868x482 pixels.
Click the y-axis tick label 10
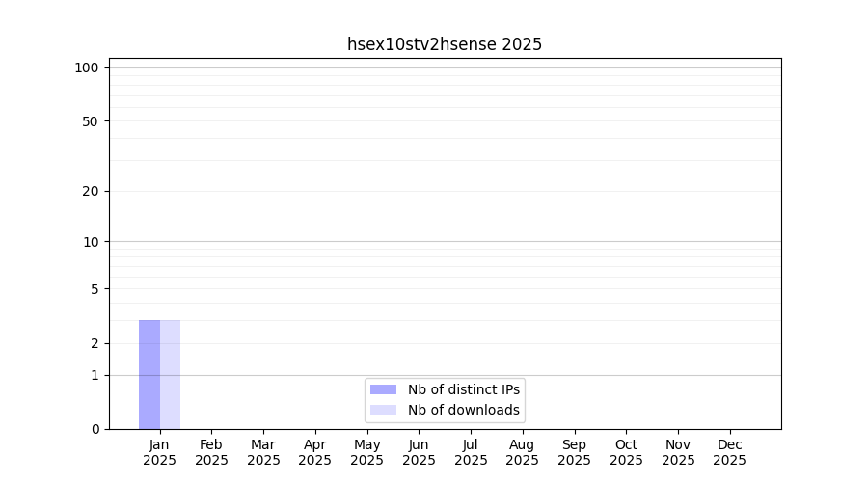point(91,242)
